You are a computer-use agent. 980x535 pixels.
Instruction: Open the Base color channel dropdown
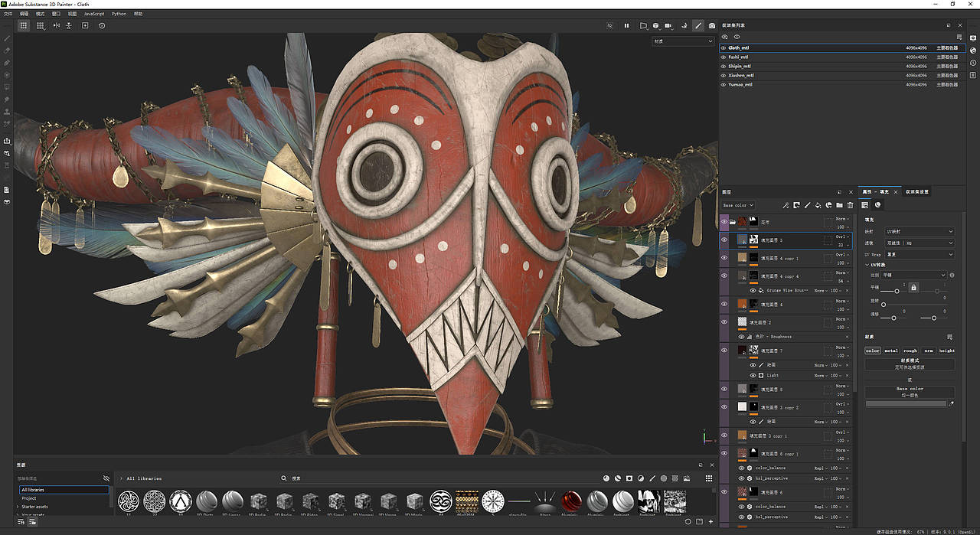[x=739, y=205]
